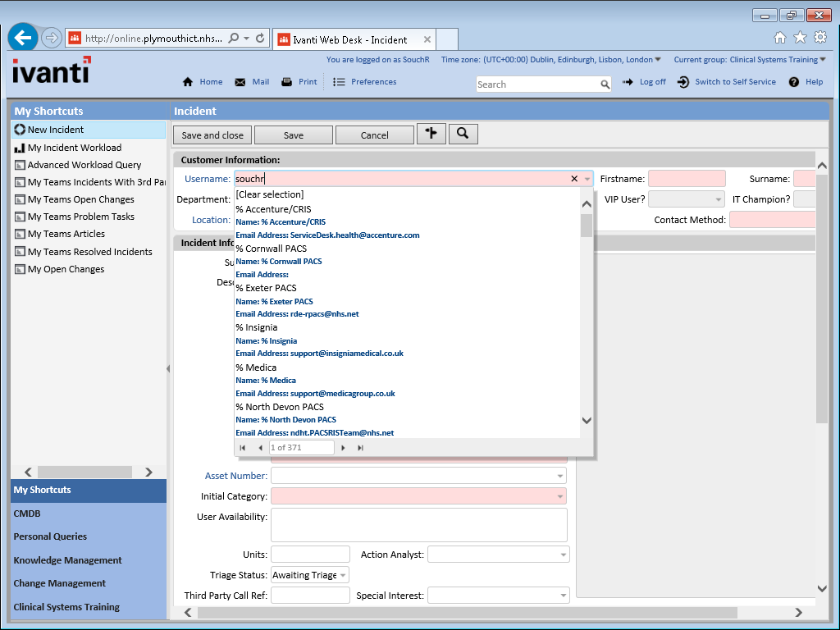Click the pin action toolbar icon
This screenshot has height=630, width=840.
coord(431,134)
